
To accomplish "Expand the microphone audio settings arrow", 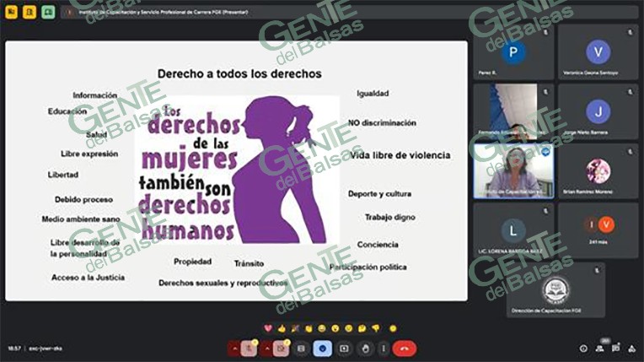I will click(236, 348).
